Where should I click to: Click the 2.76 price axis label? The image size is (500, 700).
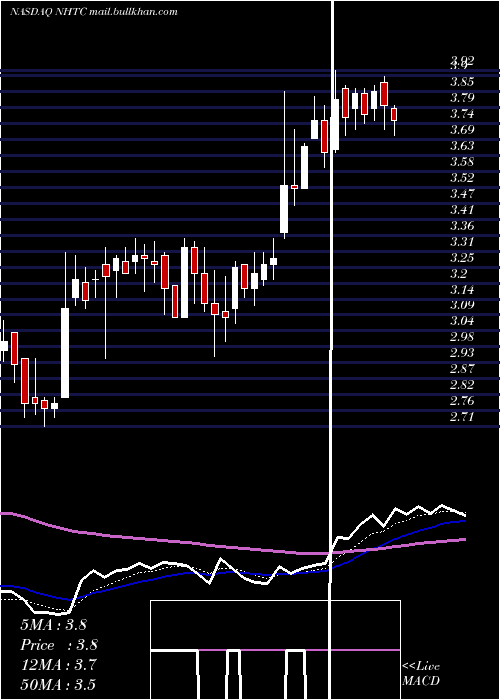[462, 401]
